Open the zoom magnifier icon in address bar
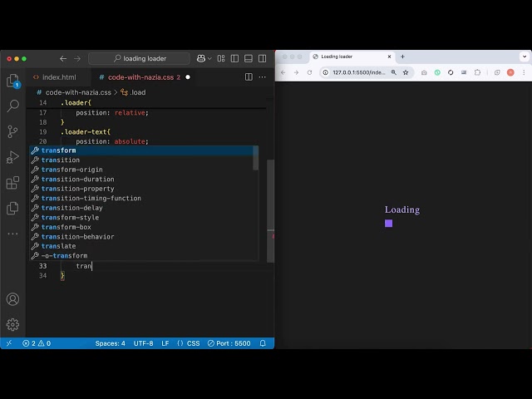 (x=393, y=72)
